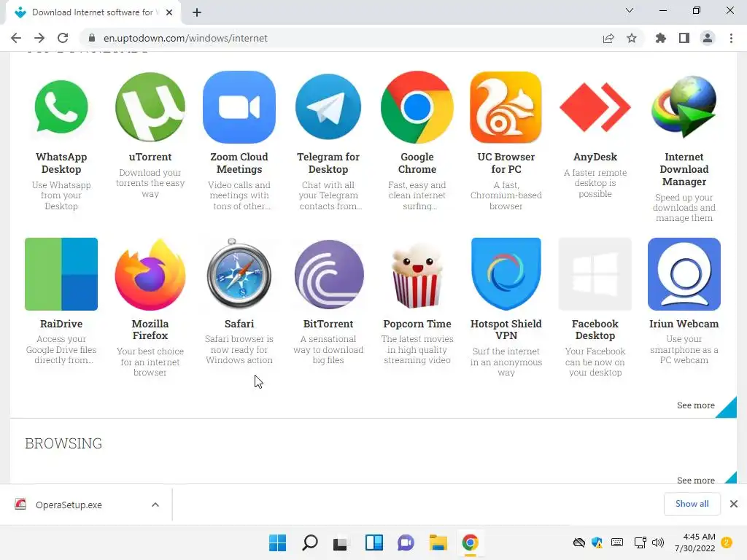747x560 pixels.
Task: Close the Download Internet software tab
Action: point(169,12)
